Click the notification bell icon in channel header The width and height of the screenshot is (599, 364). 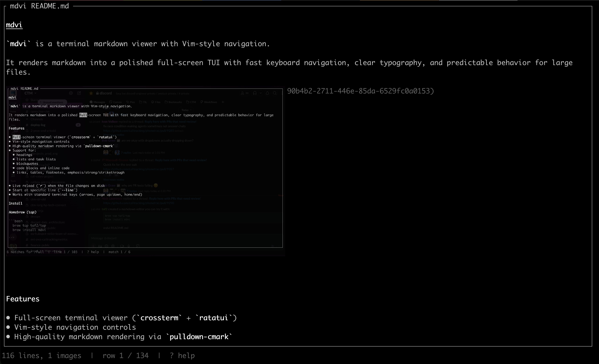pos(267,93)
